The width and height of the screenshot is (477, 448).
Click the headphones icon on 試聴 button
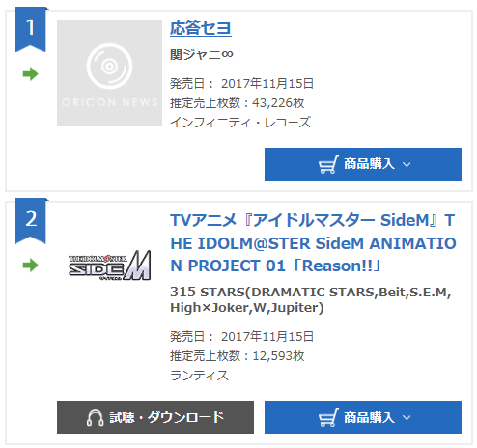[x=95, y=418]
